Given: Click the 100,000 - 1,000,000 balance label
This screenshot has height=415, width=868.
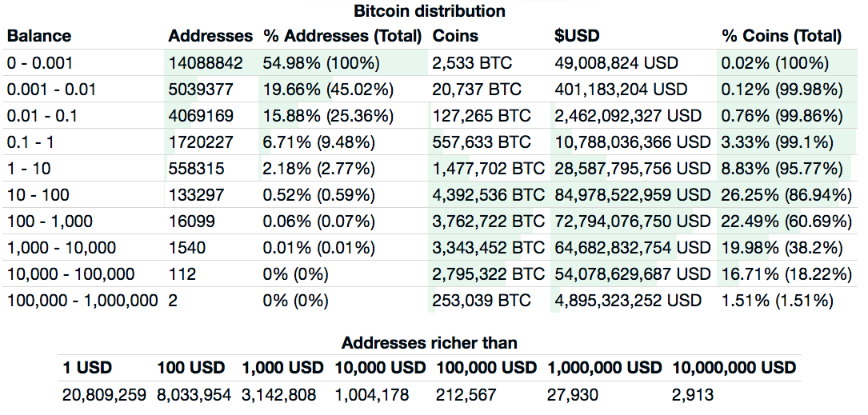Looking at the screenshot, I should (x=82, y=301).
